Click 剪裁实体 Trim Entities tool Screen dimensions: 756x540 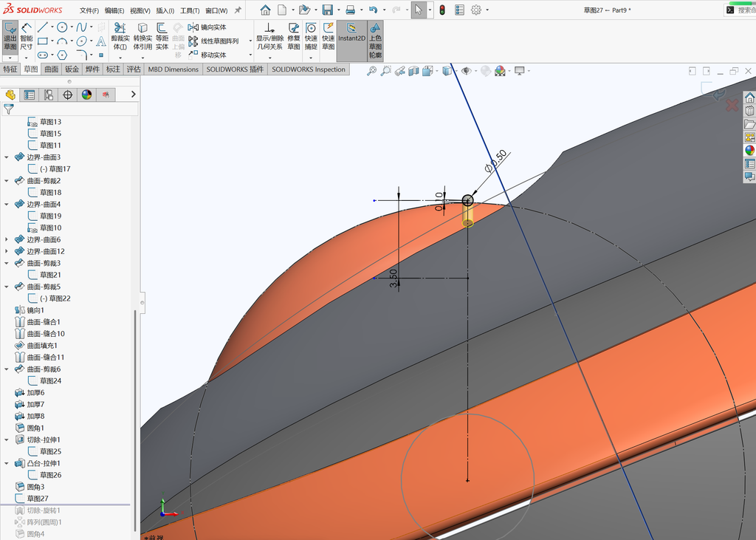click(120, 37)
